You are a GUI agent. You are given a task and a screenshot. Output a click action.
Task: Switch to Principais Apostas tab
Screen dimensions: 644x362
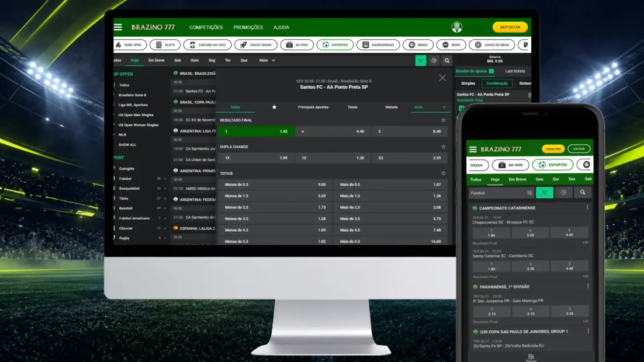313,107
